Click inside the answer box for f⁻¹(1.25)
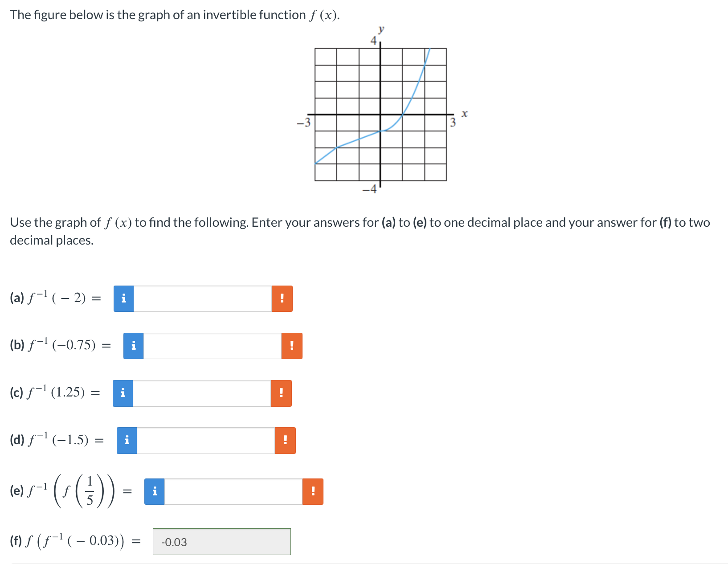This screenshot has width=728, height=564. 203,393
